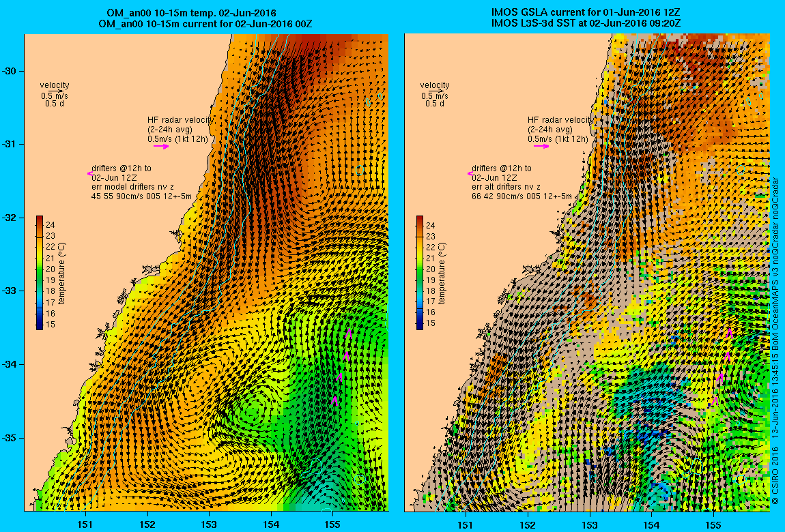Click the black velocity scale arrow in right map
Viewport: 785px width, 532px height.
435,91
